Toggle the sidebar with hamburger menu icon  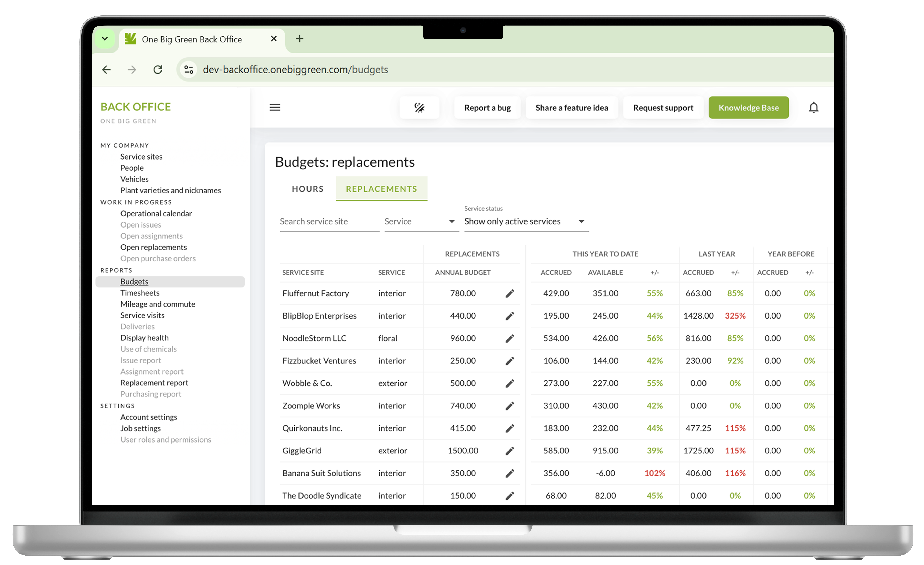(275, 108)
